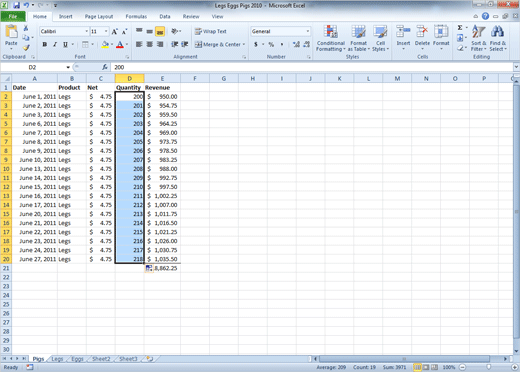
Task: Select column D header
Action: click(129, 79)
